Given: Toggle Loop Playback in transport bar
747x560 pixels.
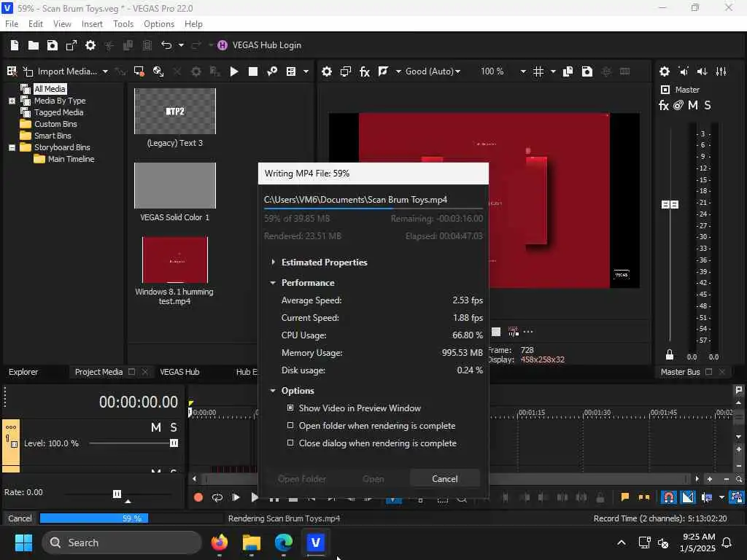Looking at the screenshot, I should (x=217, y=497).
